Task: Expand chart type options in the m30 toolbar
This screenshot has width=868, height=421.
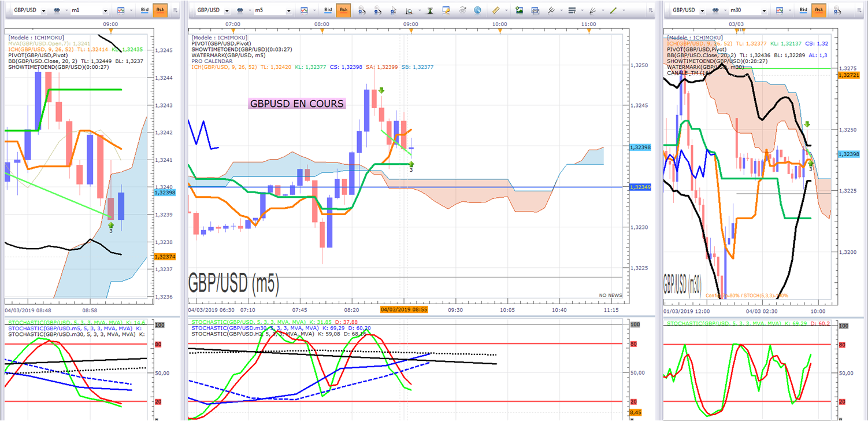Action: click(789, 10)
